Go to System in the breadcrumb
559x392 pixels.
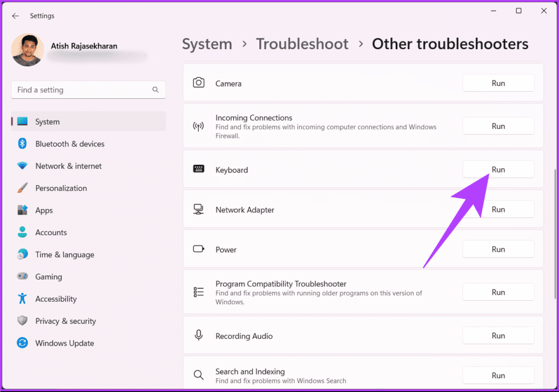207,44
